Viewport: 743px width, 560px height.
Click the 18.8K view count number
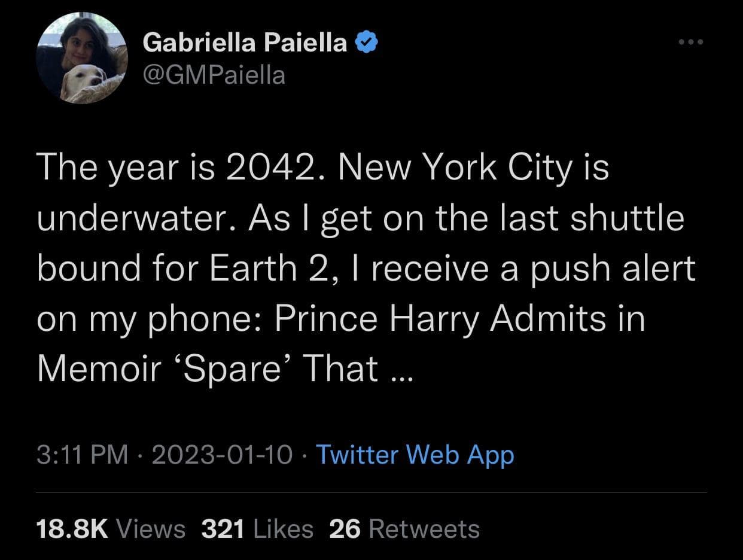(x=72, y=529)
